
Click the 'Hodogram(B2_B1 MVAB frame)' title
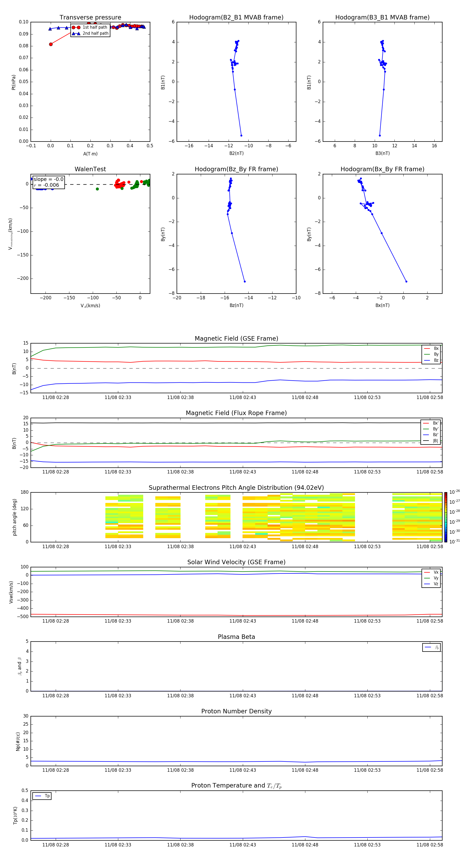point(236,18)
